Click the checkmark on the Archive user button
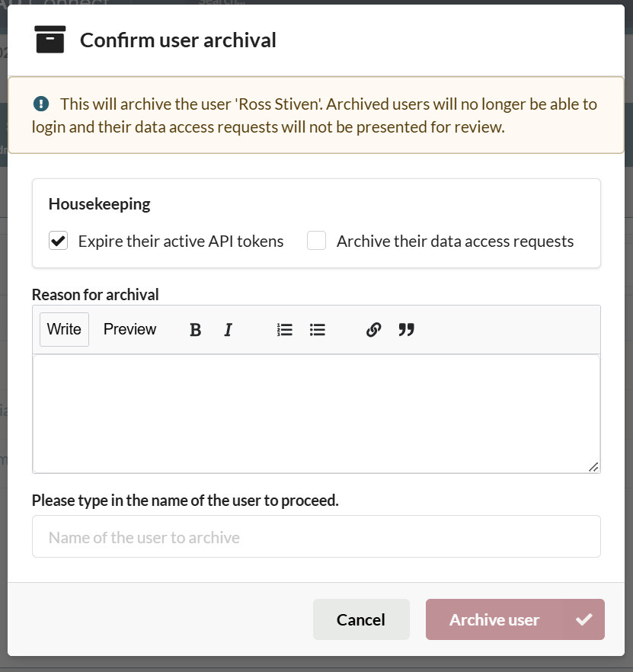Screen dimensions: 633x672 584,619
